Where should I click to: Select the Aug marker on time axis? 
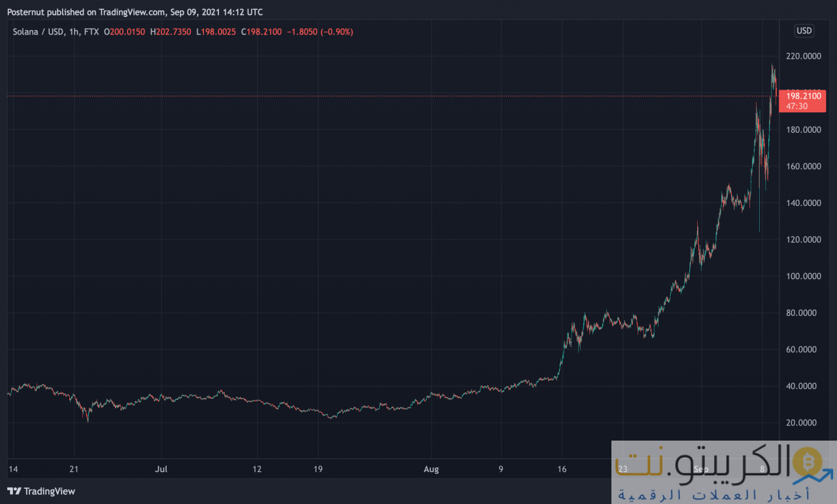(431, 469)
